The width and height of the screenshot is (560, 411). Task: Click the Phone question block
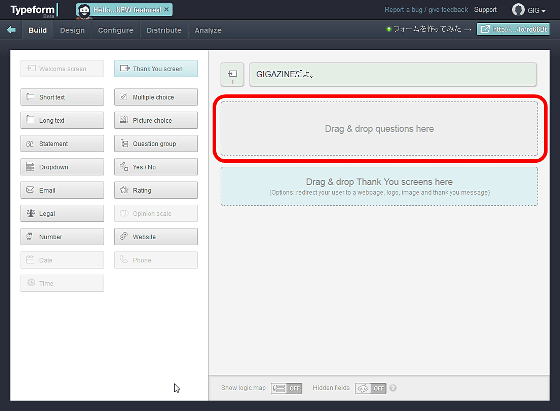tap(156, 260)
